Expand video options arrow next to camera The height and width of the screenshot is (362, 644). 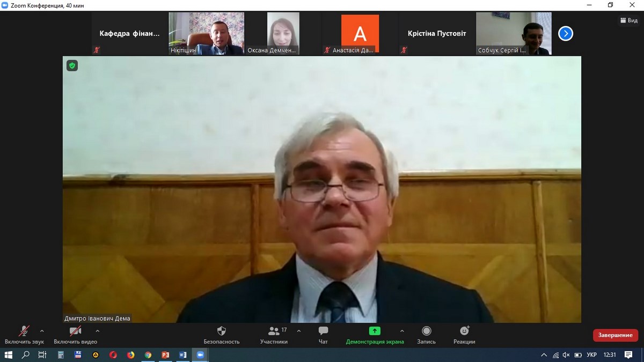[x=97, y=331]
